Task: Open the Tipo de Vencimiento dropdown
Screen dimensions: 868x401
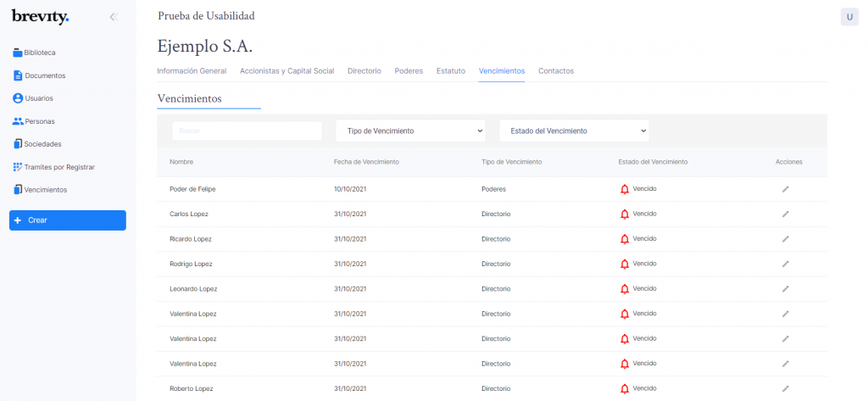Action: (x=410, y=131)
